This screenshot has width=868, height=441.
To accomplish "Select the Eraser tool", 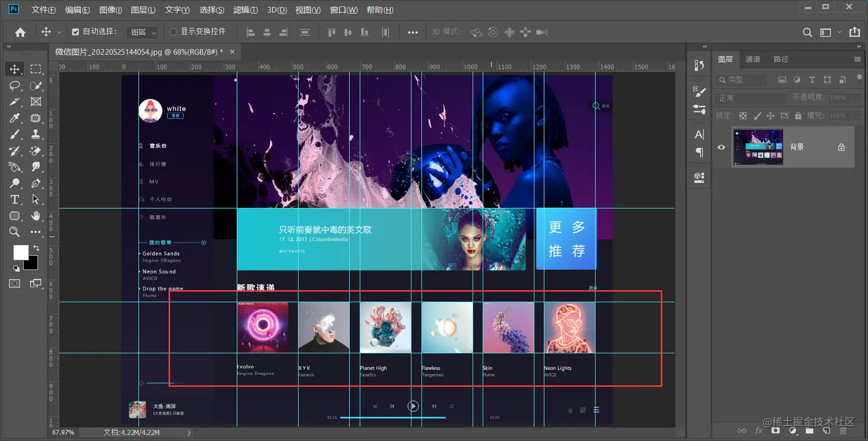I will pyautogui.click(x=36, y=151).
